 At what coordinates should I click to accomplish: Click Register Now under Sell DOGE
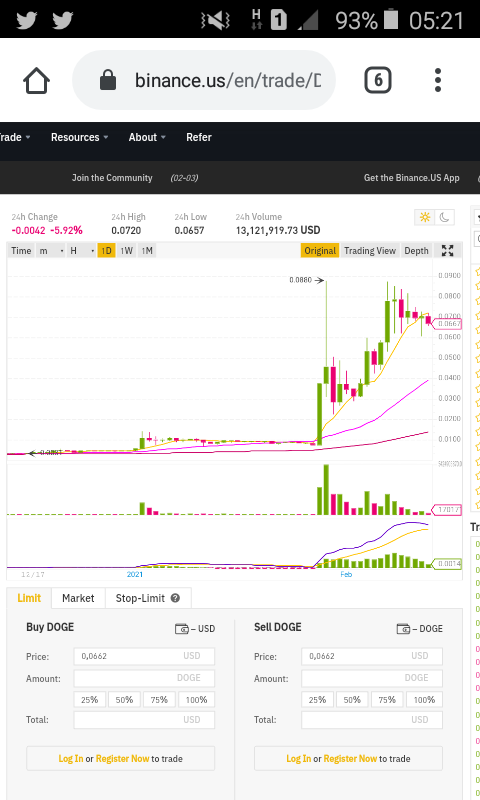[350, 759]
